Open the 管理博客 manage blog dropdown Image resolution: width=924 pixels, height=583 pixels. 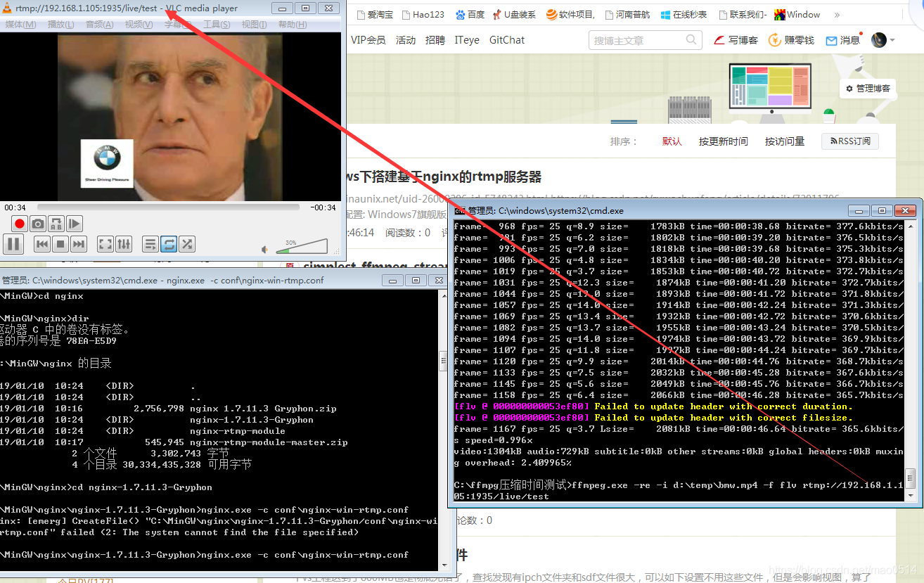coord(868,89)
